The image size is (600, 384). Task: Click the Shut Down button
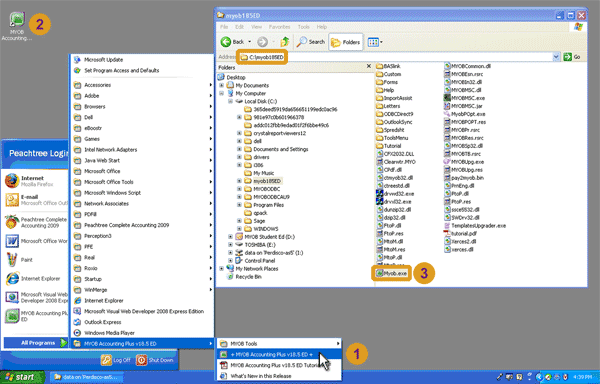coord(155,360)
